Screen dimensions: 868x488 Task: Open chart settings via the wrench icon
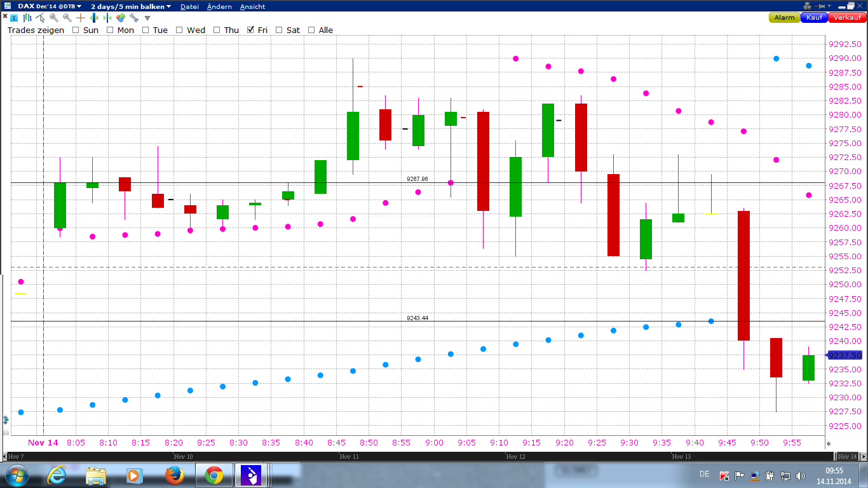click(x=133, y=18)
